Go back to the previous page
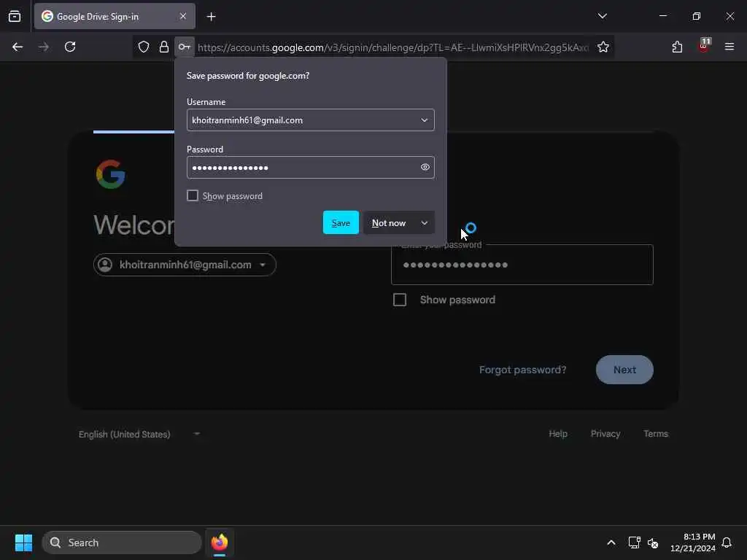The width and height of the screenshot is (747, 560). [18, 47]
